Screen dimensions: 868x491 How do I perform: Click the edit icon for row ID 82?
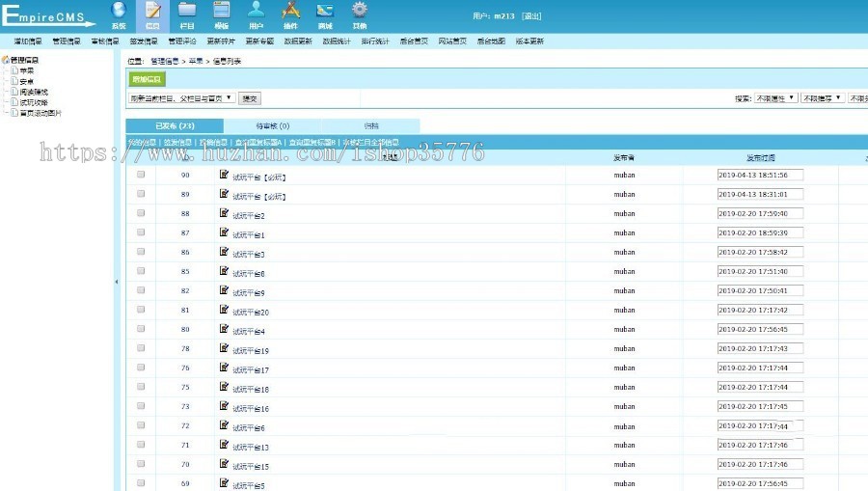pyautogui.click(x=224, y=290)
